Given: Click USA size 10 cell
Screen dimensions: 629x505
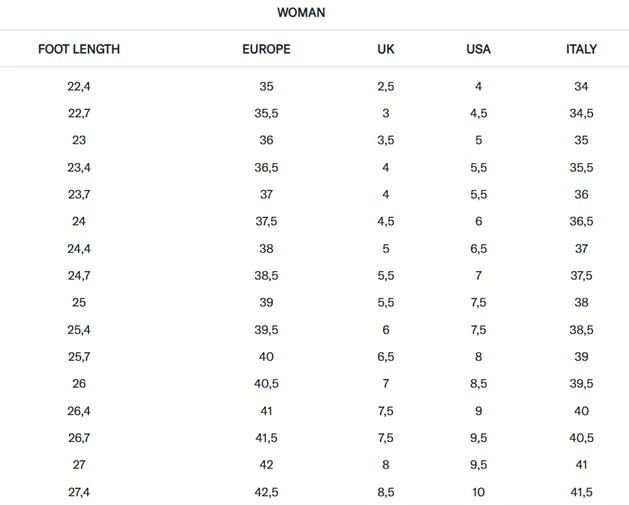Looking at the screenshot, I should [x=479, y=490].
